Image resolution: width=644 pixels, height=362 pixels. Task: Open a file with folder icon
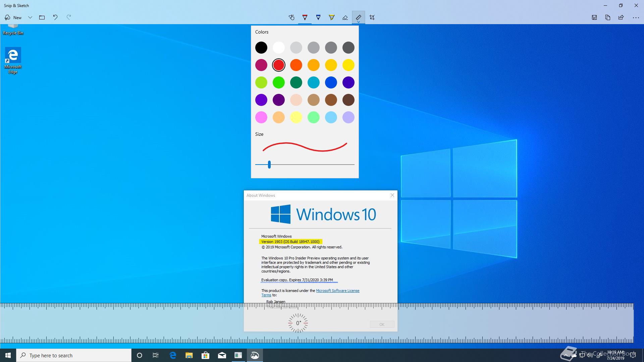tap(42, 17)
